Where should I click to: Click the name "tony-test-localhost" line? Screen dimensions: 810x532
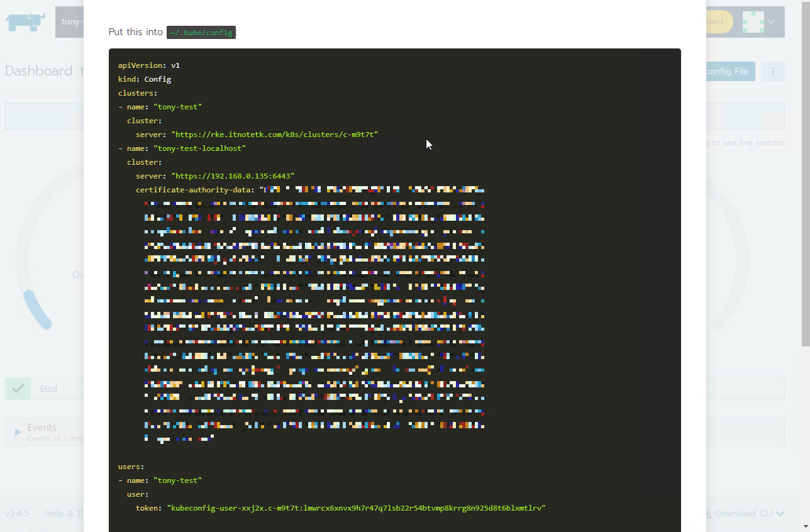182,148
